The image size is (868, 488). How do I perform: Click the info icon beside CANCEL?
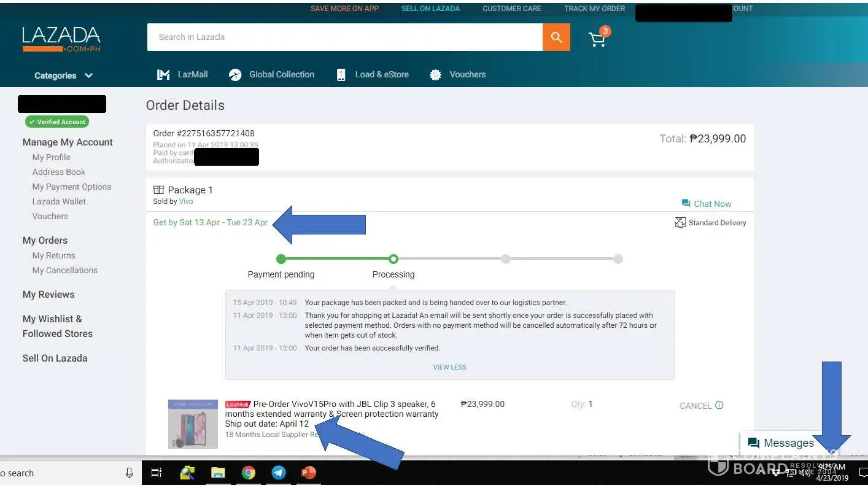719,405
